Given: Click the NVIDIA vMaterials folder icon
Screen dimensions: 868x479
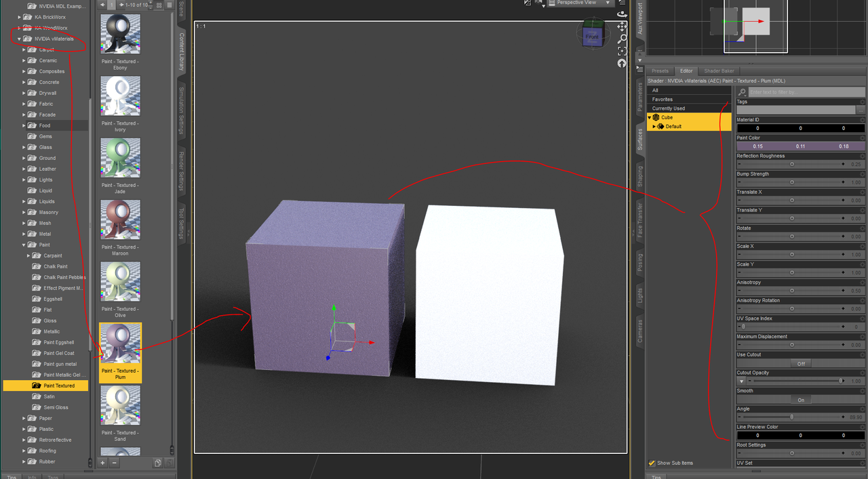Looking at the screenshot, I should [x=28, y=39].
